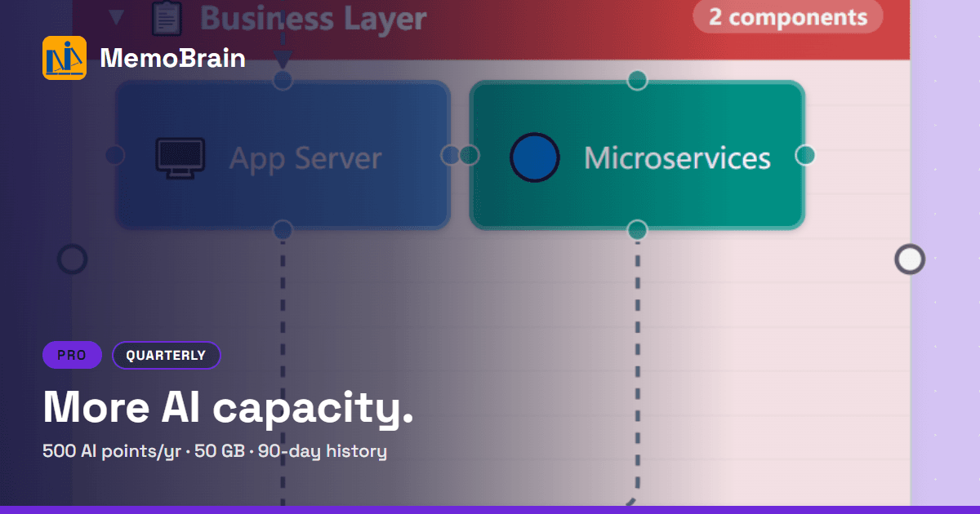Click the 2 components badge
The image size is (980, 514).
coord(788,17)
